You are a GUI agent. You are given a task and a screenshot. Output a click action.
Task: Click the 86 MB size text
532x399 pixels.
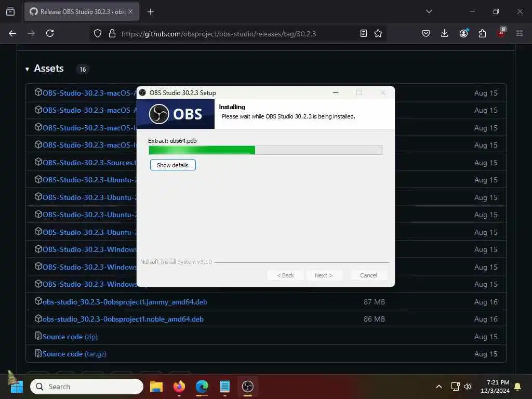point(374,319)
